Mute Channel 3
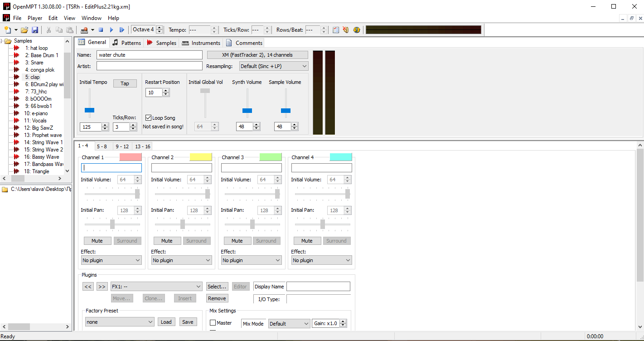This screenshot has height=341, width=644. coord(237,241)
